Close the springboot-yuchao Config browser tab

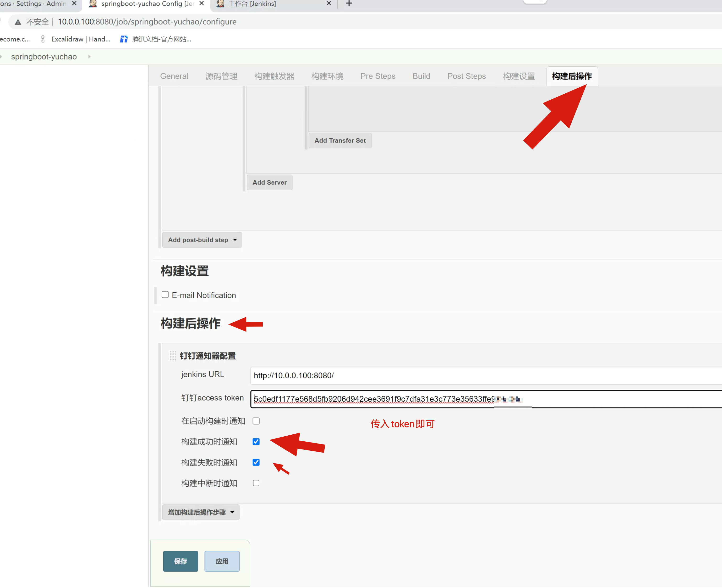pyautogui.click(x=201, y=3)
